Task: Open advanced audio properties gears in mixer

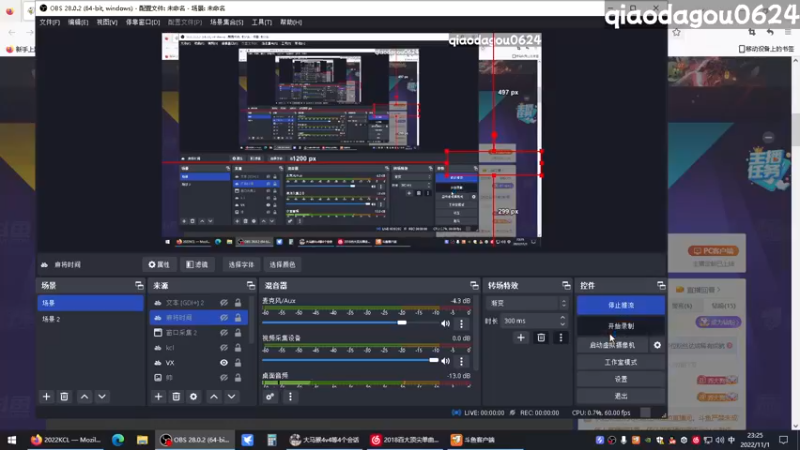Action: point(270,396)
